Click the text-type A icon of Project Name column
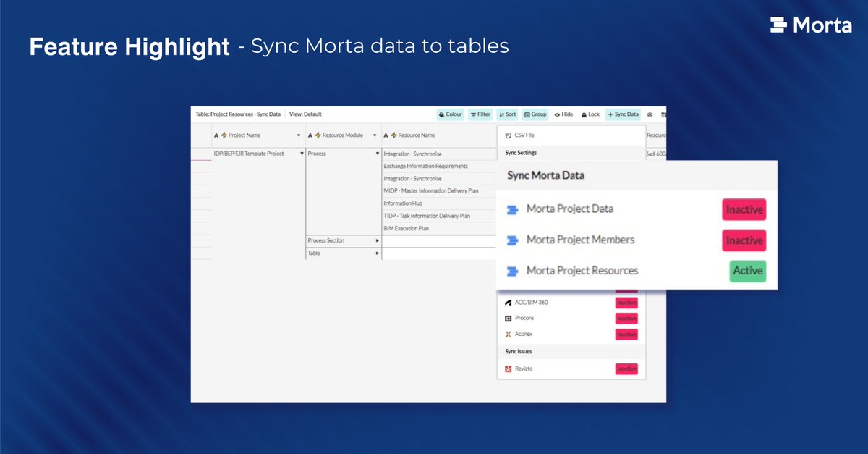868x454 pixels. pyautogui.click(x=216, y=135)
